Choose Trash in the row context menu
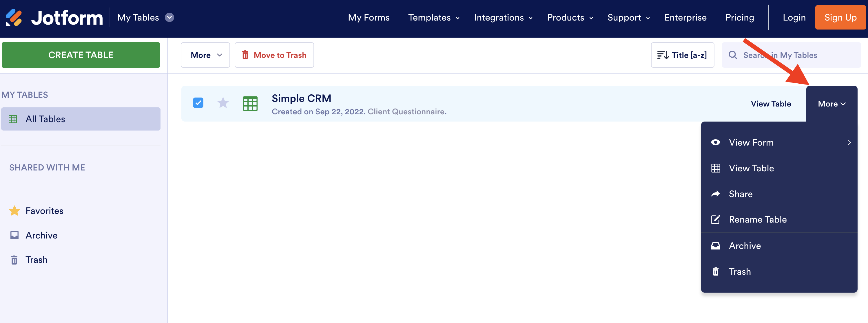Screen dimensions: 868x323 pyautogui.click(x=740, y=271)
